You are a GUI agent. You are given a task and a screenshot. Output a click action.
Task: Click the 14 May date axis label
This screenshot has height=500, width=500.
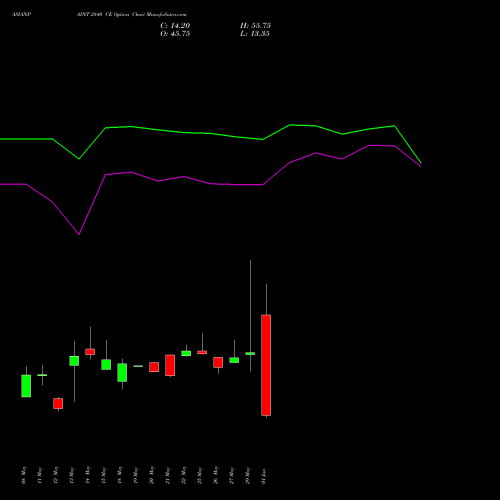click(88, 475)
